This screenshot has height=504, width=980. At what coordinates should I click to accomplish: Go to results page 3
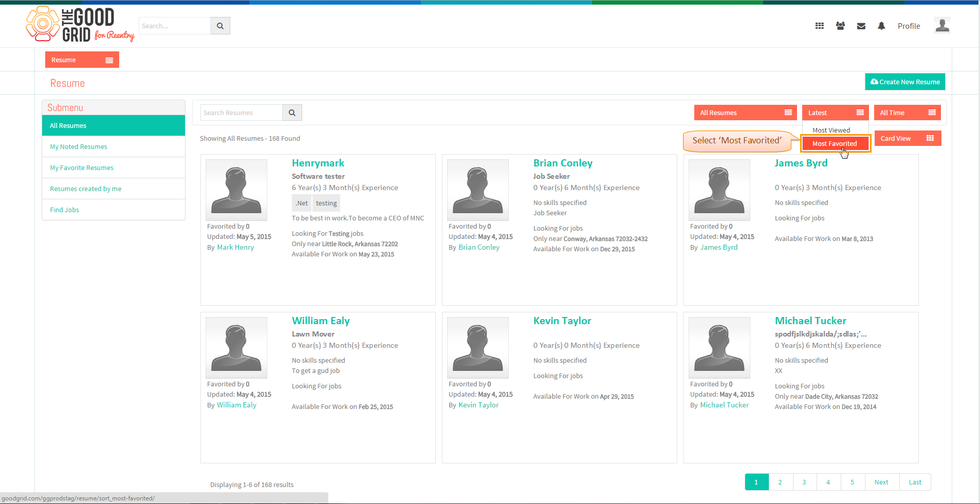click(804, 482)
